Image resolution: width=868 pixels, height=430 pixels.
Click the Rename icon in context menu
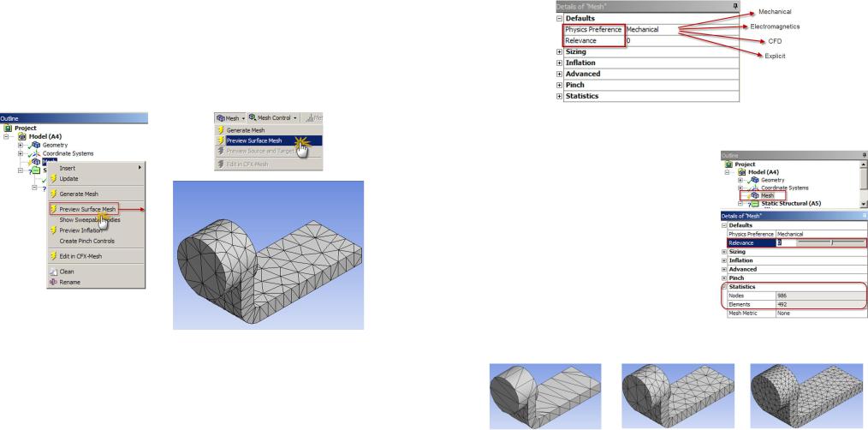pyautogui.click(x=54, y=282)
